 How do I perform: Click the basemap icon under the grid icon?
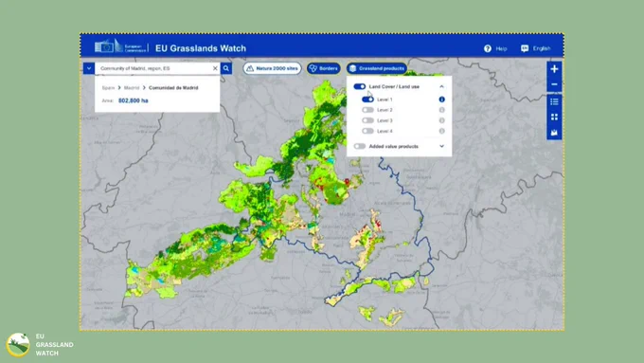point(554,133)
